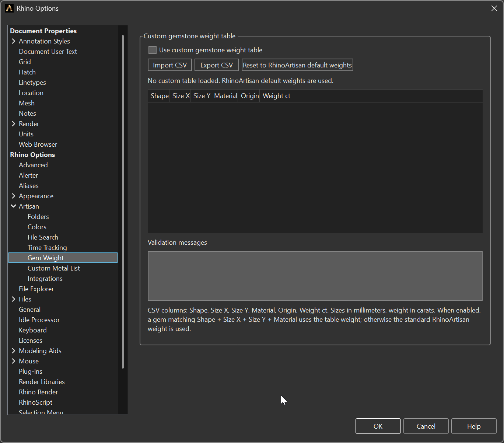Open Help for Rhino Options
The height and width of the screenshot is (443, 504).
click(474, 426)
